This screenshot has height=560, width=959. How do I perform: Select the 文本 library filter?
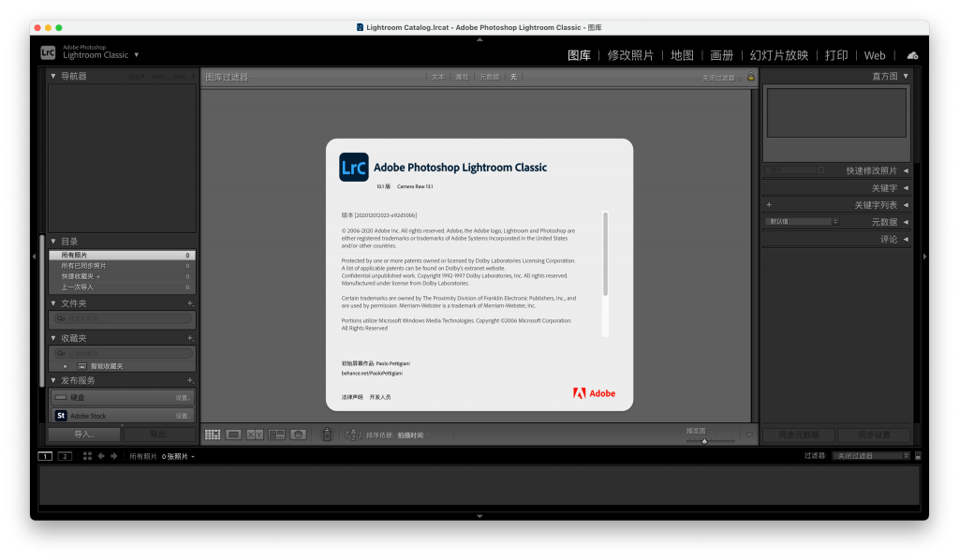(x=438, y=77)
